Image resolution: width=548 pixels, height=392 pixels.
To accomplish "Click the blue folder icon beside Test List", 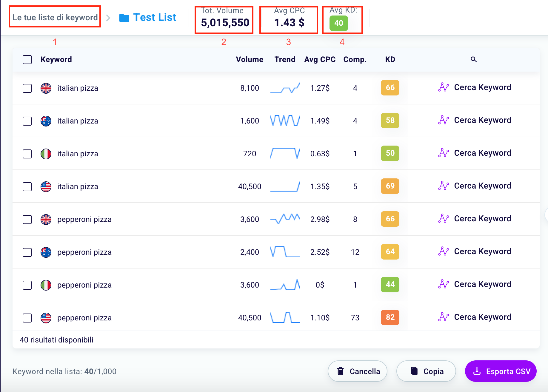I will [124, 18].
